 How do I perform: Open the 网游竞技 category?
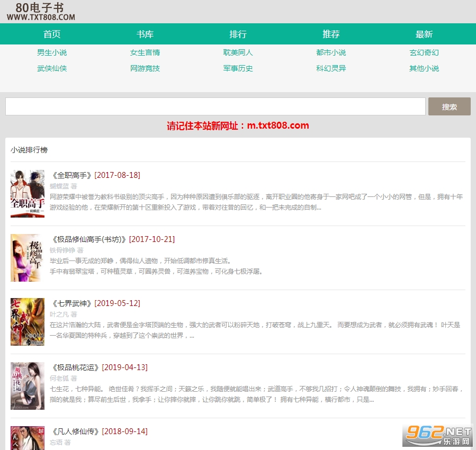coord(145,68)
